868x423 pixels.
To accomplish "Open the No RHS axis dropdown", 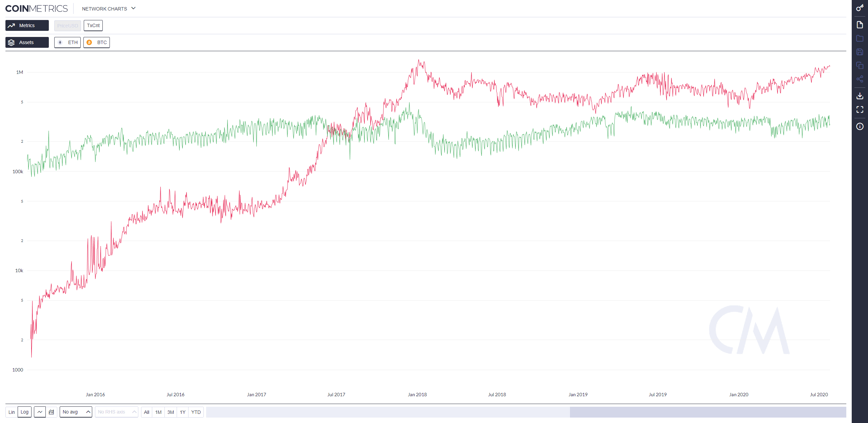I will (x=116, y=412).
